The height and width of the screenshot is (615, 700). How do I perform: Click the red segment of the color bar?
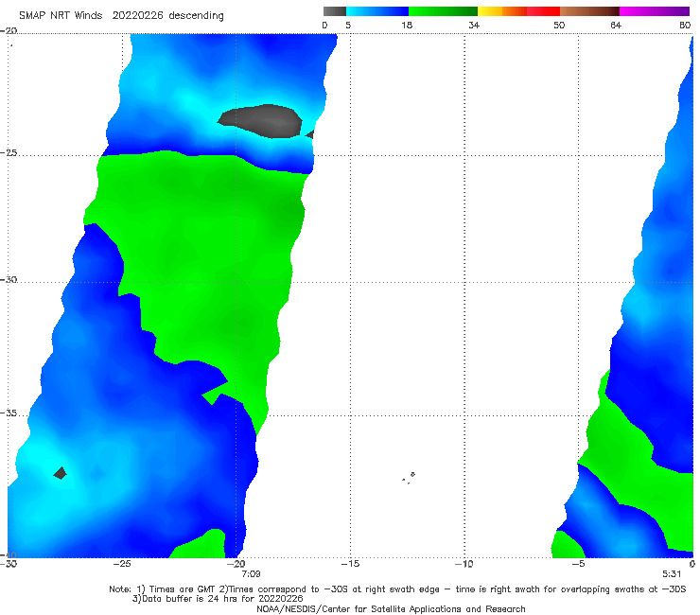pos(543,11)
